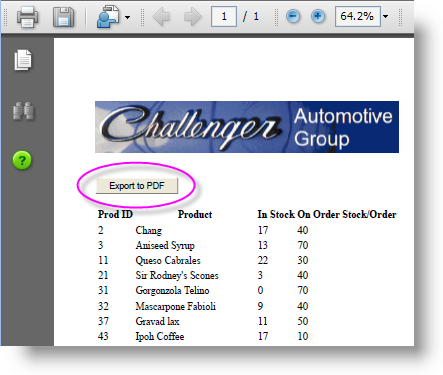Screen dimensions: 443x375
Task: Select the current page number field
Action: point(224,16)
